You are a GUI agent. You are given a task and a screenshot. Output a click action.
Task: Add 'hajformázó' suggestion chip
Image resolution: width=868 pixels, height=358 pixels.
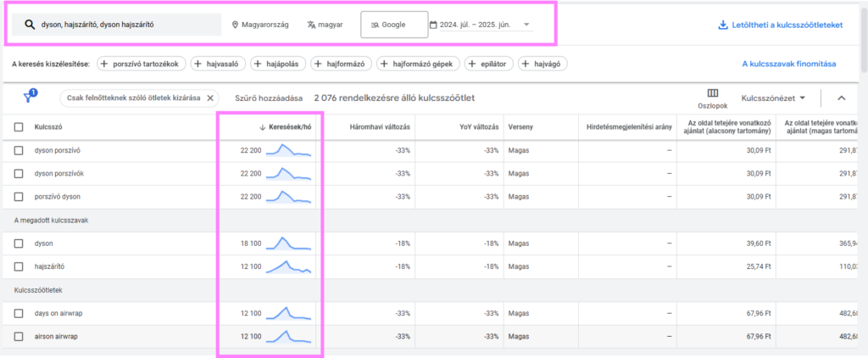341,64
